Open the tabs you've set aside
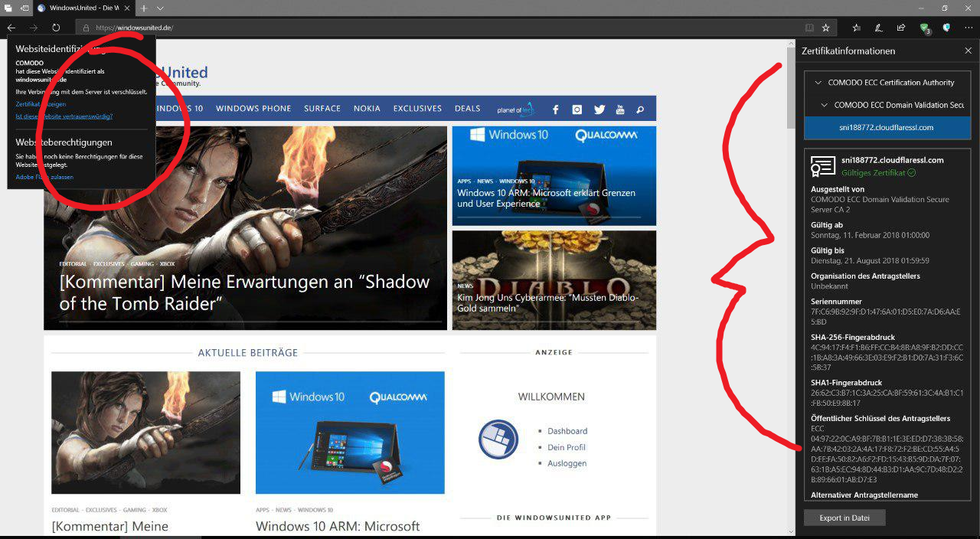Image resolution: width=980 pixels, height=539 pixels. (8, 8)
